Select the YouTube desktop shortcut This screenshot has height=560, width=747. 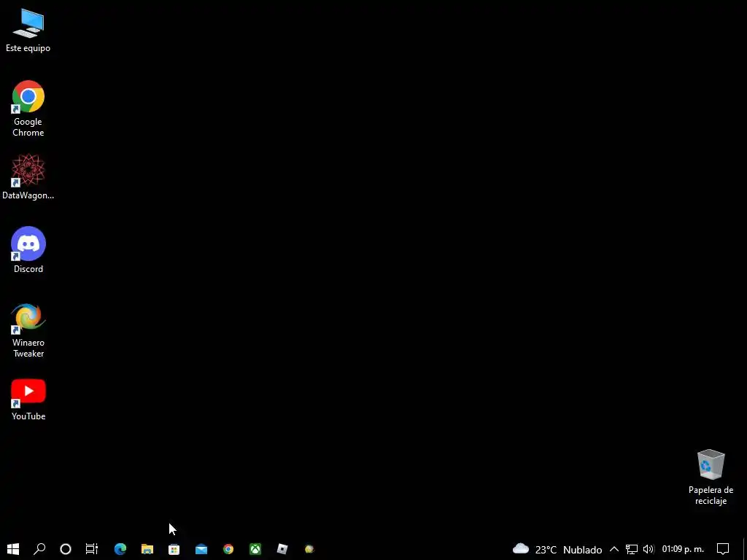[x=28, y=400]
